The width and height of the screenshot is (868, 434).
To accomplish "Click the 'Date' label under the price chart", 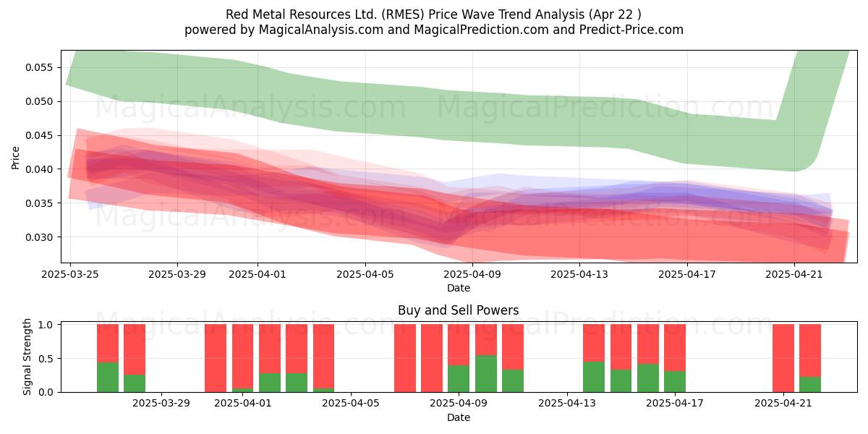I will [459, 288].
